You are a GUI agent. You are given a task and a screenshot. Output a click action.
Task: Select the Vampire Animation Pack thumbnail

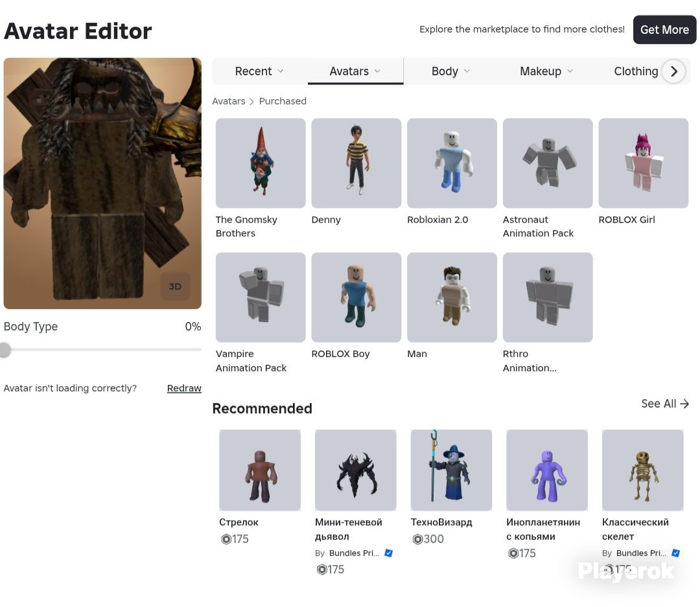(261, 297)
